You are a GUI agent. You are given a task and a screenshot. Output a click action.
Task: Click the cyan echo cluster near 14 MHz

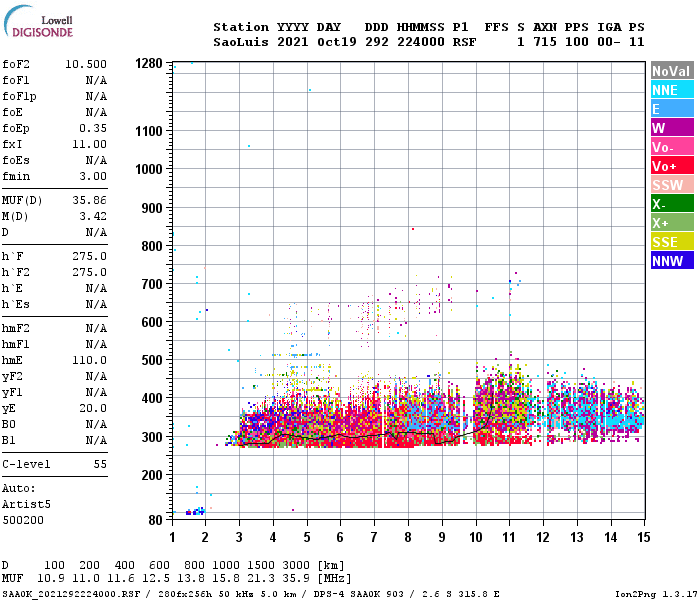pos(623,420)
